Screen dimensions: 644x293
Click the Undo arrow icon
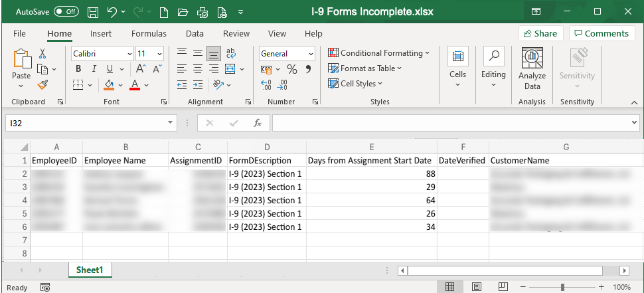[113, 12]
